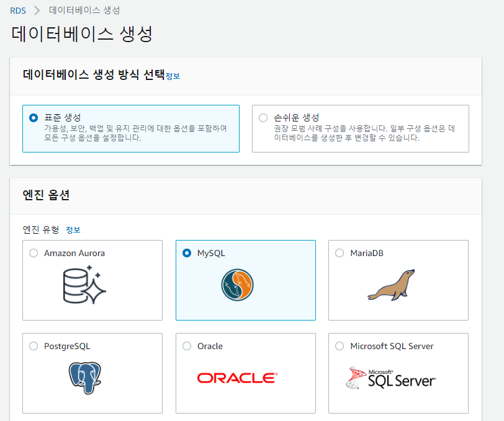Click the Oracle label text
The width and height of the screenshot is (504, 421).
click(x=210, y=346)
